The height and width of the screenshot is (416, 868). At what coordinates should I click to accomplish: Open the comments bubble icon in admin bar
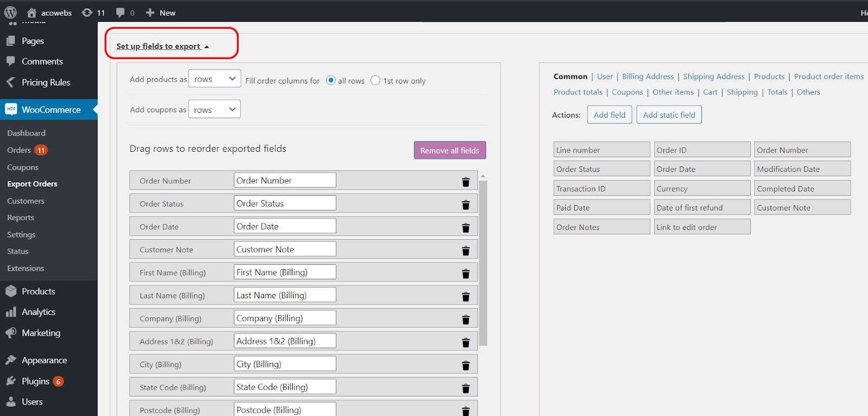[120, 12]
